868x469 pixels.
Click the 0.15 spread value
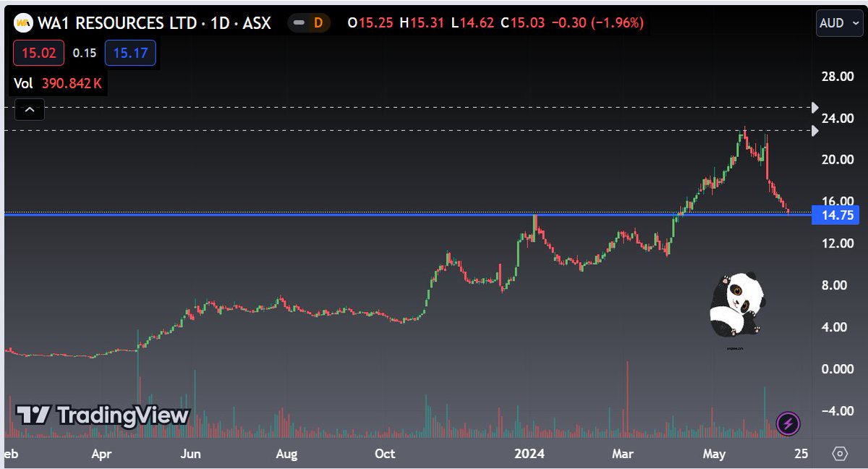pyautogui.click(x=84, y=54)
